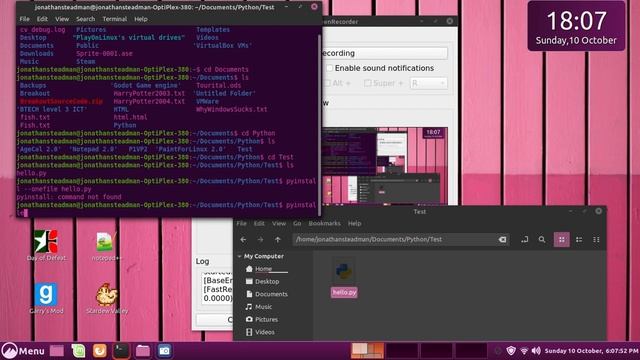640x360 pixels.
Task: Select the terminal icon on the panel
Action: pos(121,351)
